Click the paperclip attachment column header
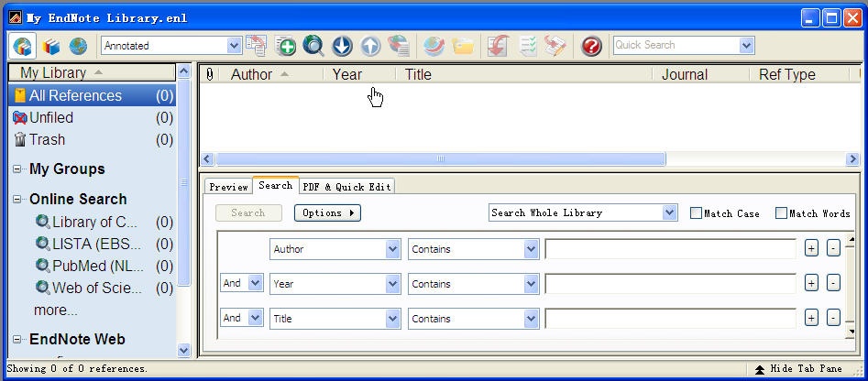Image resolution: width=868 pixels, height=381 pixels. (x=209, y=74)
